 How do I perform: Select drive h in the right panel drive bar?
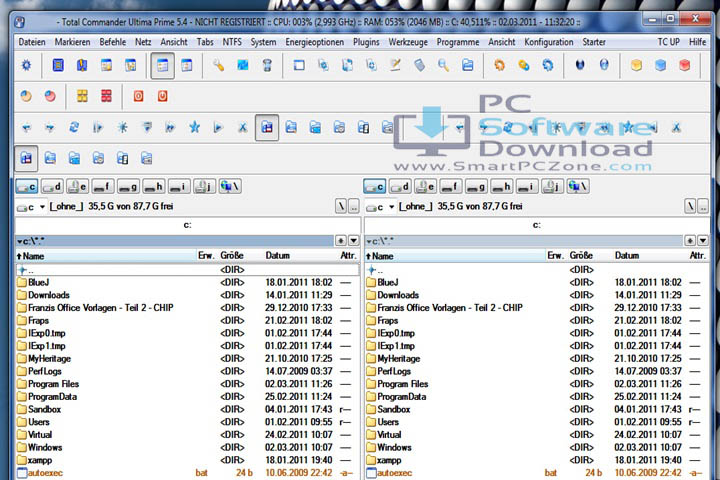501,186
